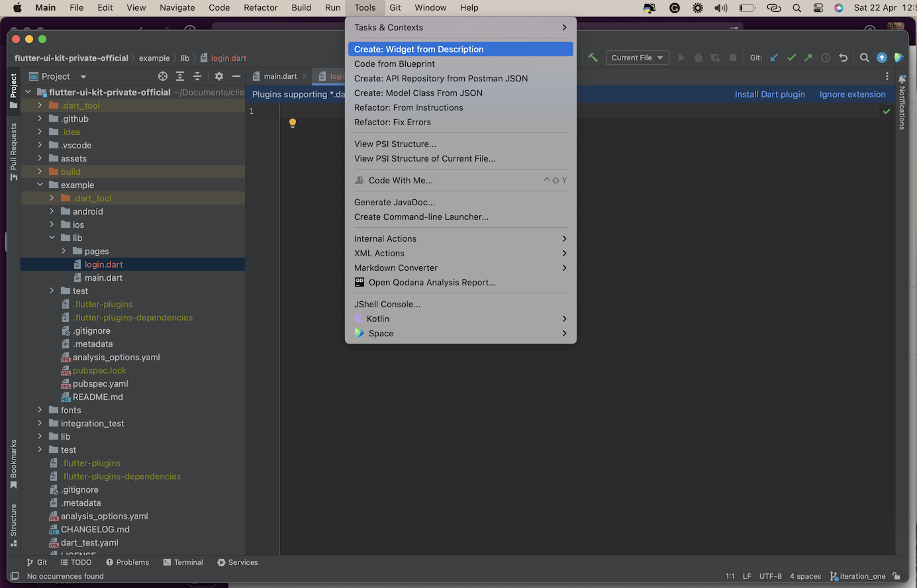This screenshot has width=917, height=588.
Task: Click the Git Commit checkmark icon
Action: [791, 58]
